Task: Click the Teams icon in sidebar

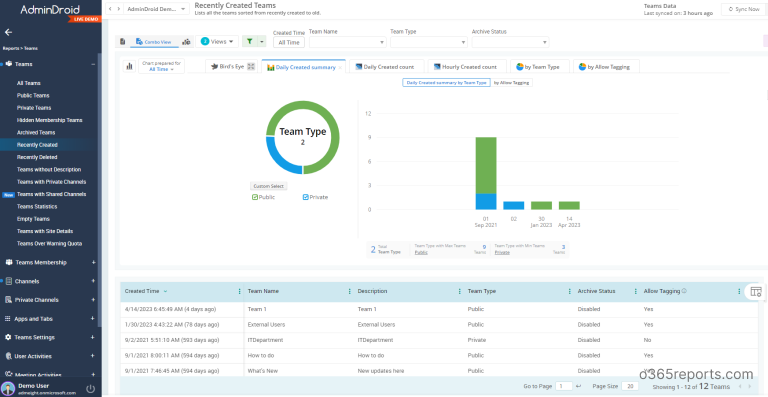Action: point(9,64)
